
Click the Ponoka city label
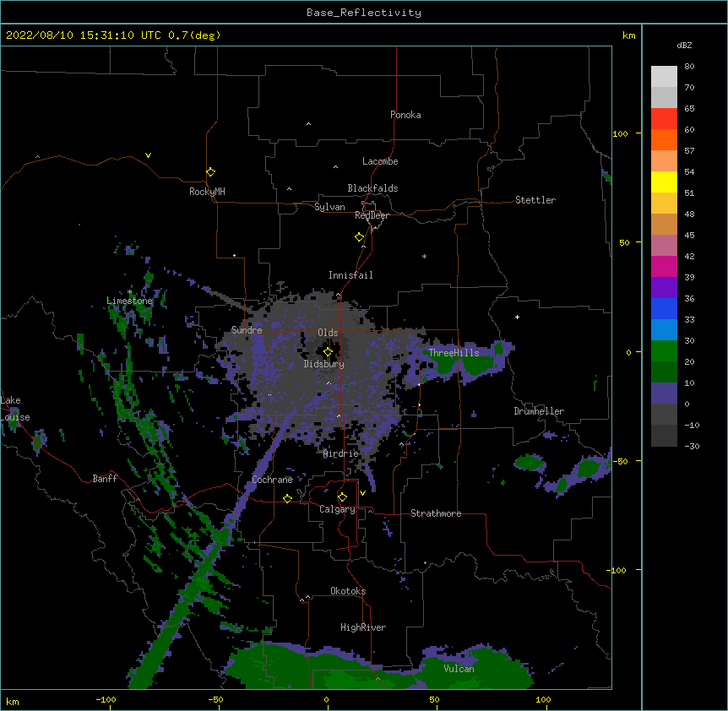click(405, 115)
